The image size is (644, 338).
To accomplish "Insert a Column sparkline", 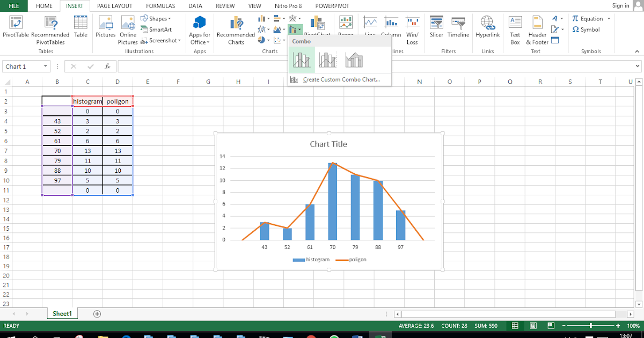I will click(x=391, y=27).
